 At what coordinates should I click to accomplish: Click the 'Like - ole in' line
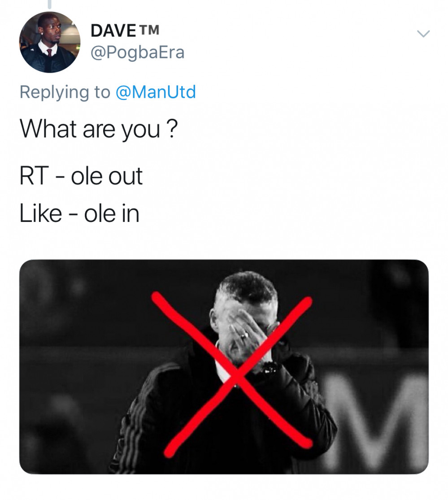(79, 213)
